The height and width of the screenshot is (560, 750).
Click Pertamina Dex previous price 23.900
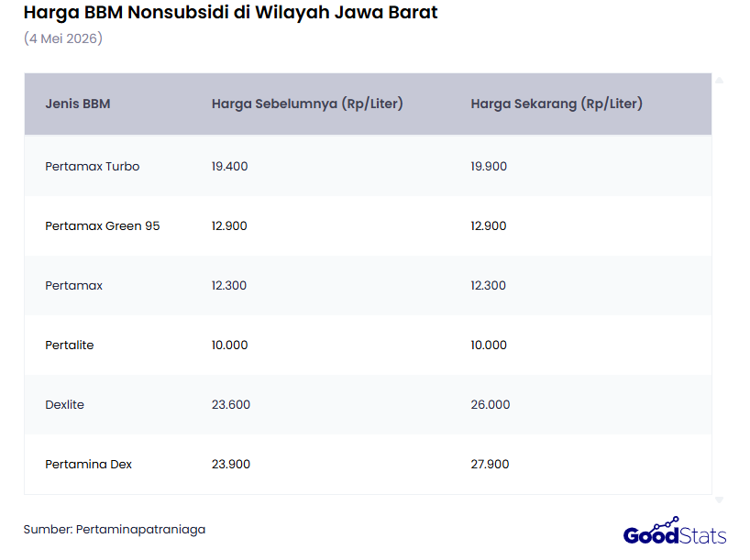coord(231,464)
